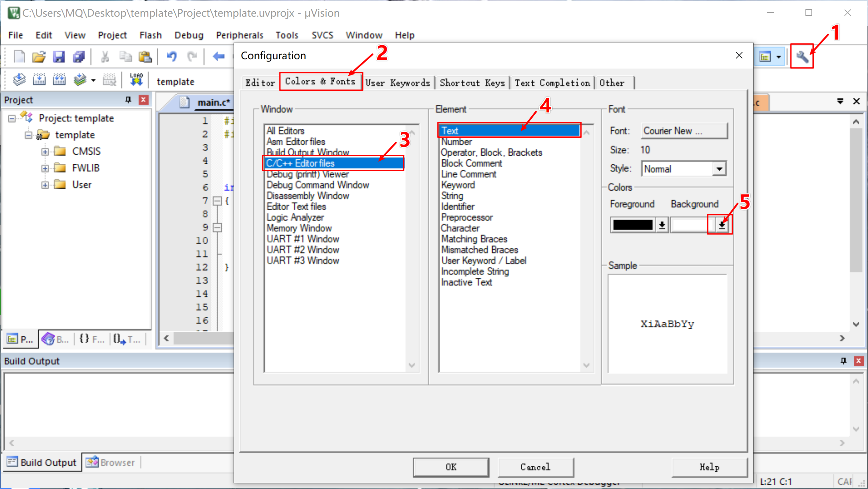Click the Open file folder icon
868x489 pixels.
click(x=39, y=57)
